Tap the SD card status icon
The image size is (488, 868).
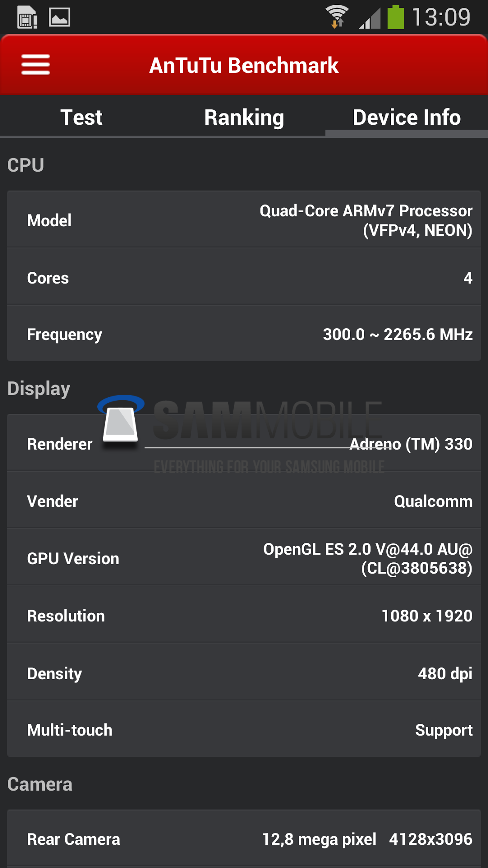tap(27, 17)
